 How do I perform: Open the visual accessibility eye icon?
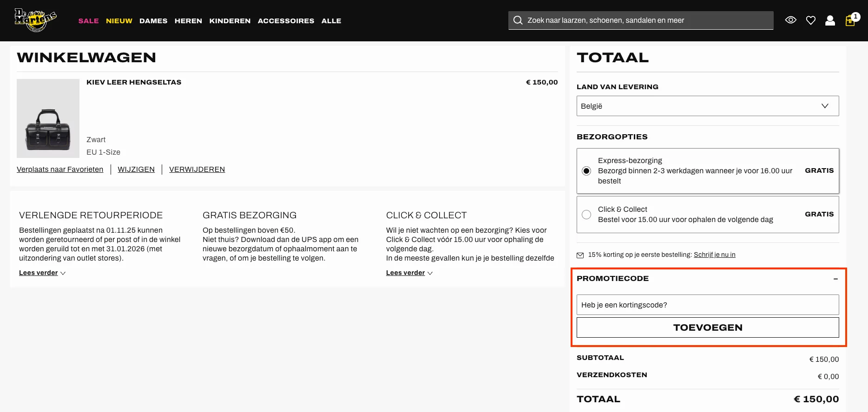[790, 20]
